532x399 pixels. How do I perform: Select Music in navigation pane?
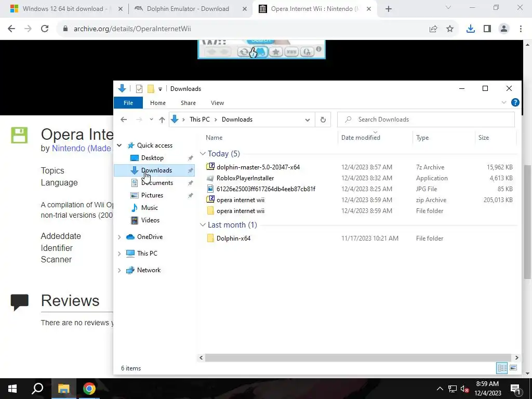149,208
